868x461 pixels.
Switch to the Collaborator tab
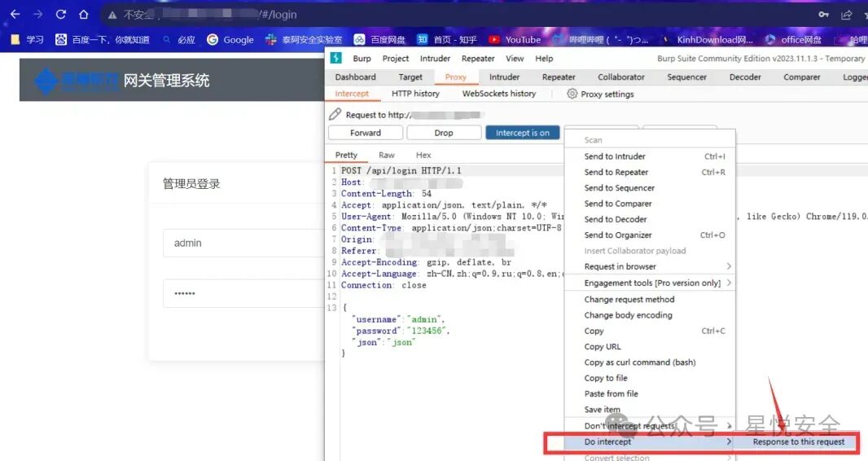click(x=621, y=77)
